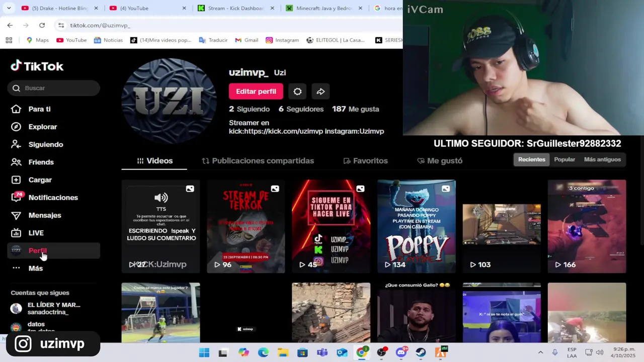This screenshot has height=362, width=644.
Task: Open the Gmail bookmark
Action: (x=247, y=40)
